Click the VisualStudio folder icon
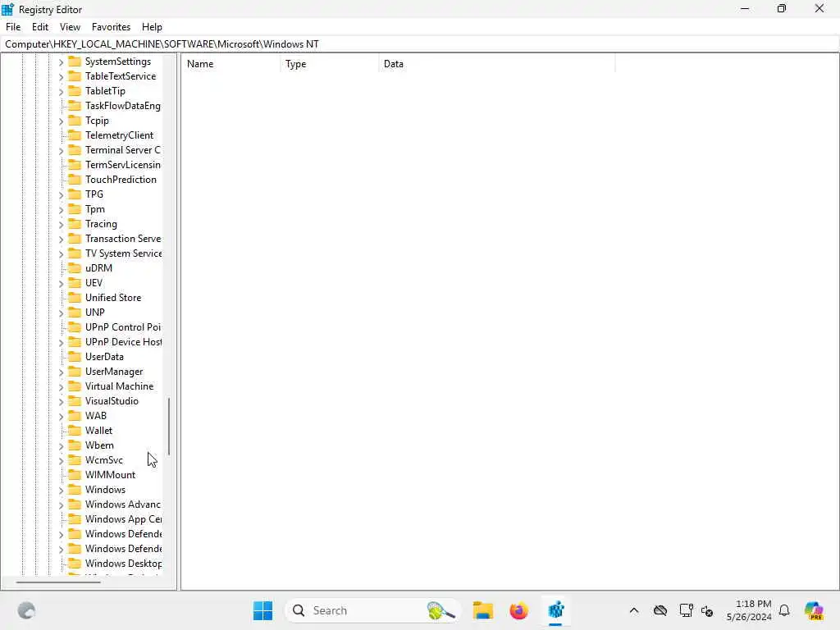 click(75, 400)
